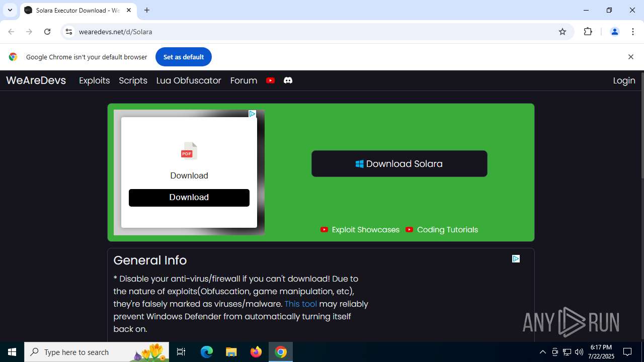Click the General Info heading
The height and width of the screenshot is (362, 644).
[150, 260]
